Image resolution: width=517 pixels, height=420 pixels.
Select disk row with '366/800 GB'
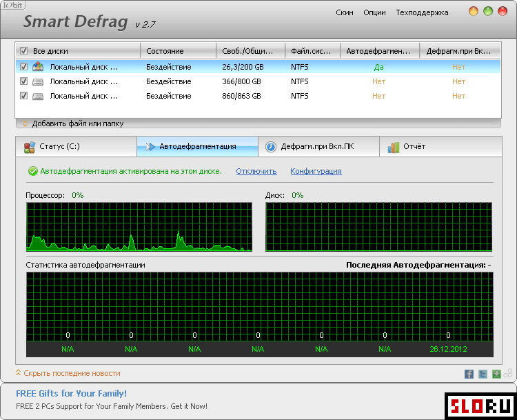(x=258, y=81)
